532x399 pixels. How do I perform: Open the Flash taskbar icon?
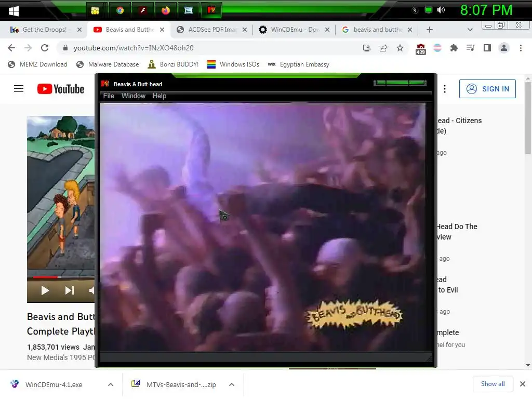click(x=143, y=10)
